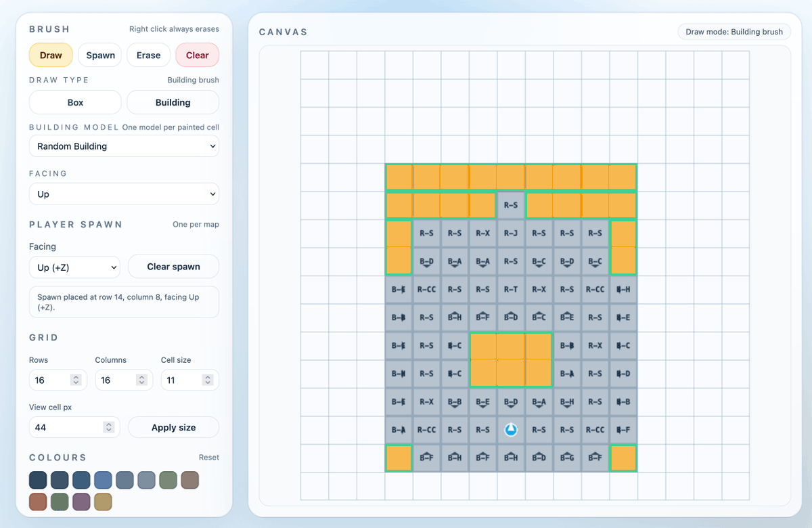
Task: Click the bottom-left single orange box
Action: click(x=399, y=458)
